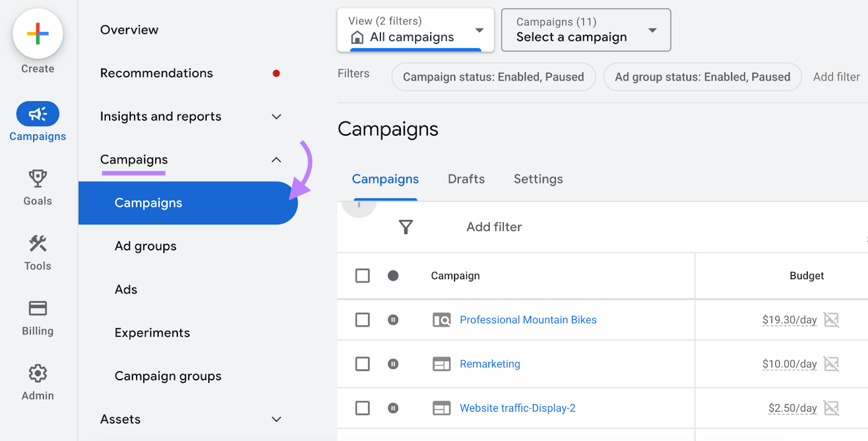Image resolution: width=868 pixels, height=441 pixels.
Task: Expand the Insights and reports section
Action: coord(276,117)
